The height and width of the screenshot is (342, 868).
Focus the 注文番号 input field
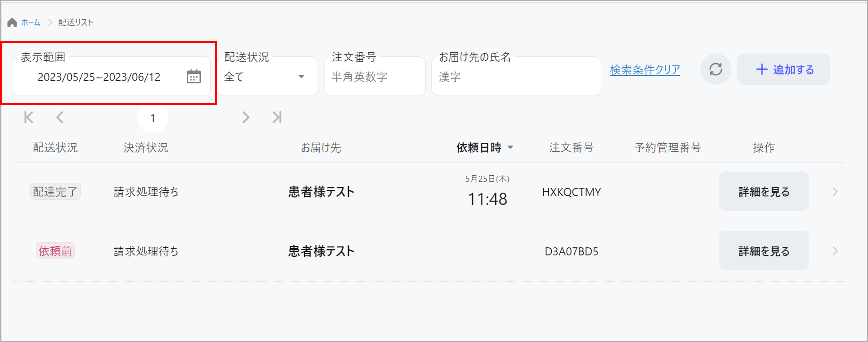375,77
